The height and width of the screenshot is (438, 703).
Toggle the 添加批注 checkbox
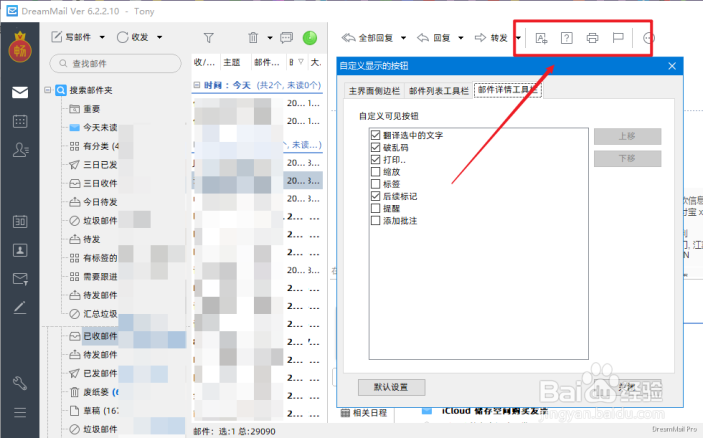click(376, 221)
